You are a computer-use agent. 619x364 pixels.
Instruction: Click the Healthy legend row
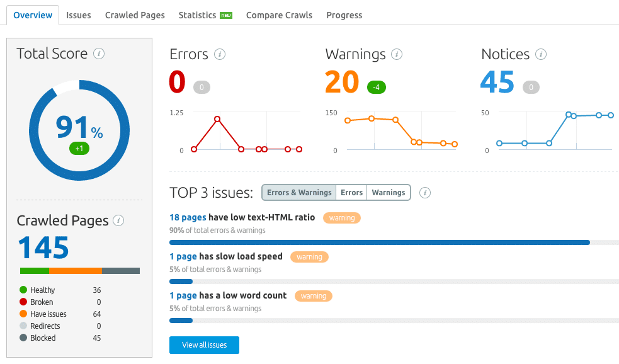tap(60, 290)
